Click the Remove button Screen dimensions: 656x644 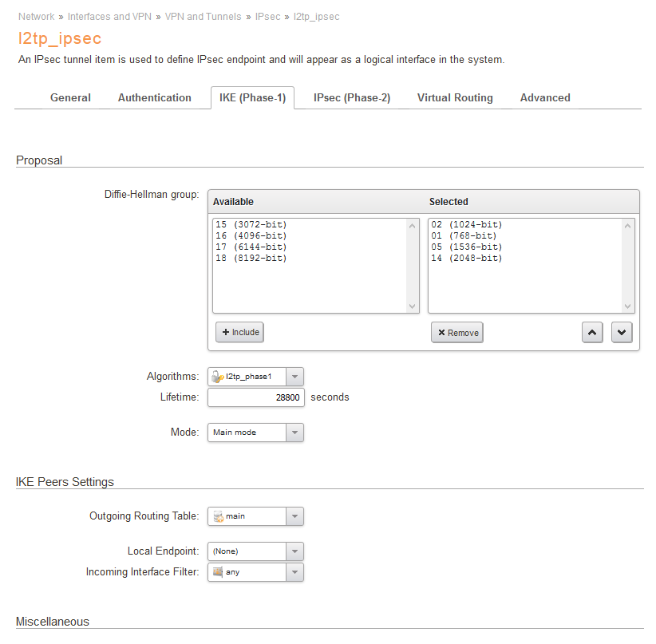click(457, 333)
